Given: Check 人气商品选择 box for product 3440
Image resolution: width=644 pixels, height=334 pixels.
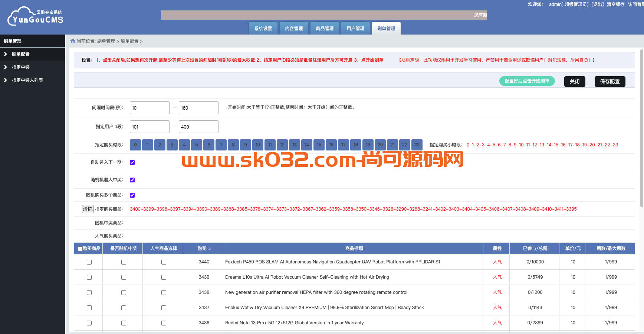Looking at the screenshot, I should click(x=164, y=262).
